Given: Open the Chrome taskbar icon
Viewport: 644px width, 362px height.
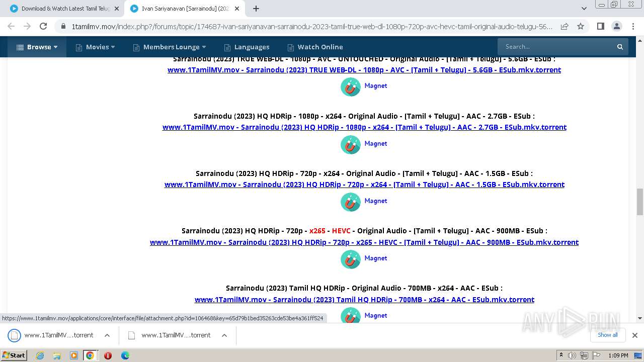Looking at the screenshot, I should pos(90,355).
